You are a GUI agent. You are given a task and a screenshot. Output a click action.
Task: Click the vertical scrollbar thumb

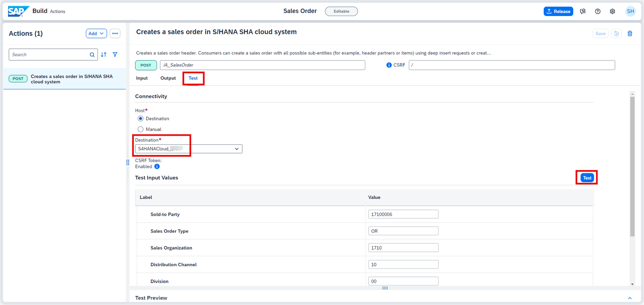(632, 166)
